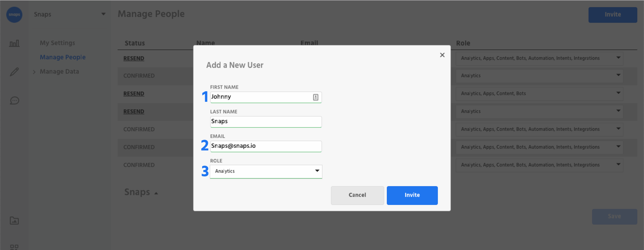Collapse the Snaps section arrow

point(156,193)
